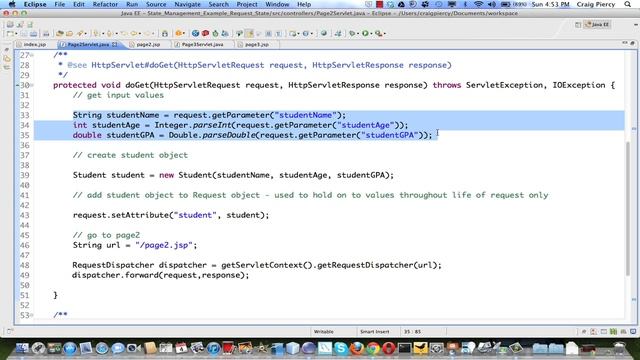
Task: Click the Writable status bar field
Action: 324,332
